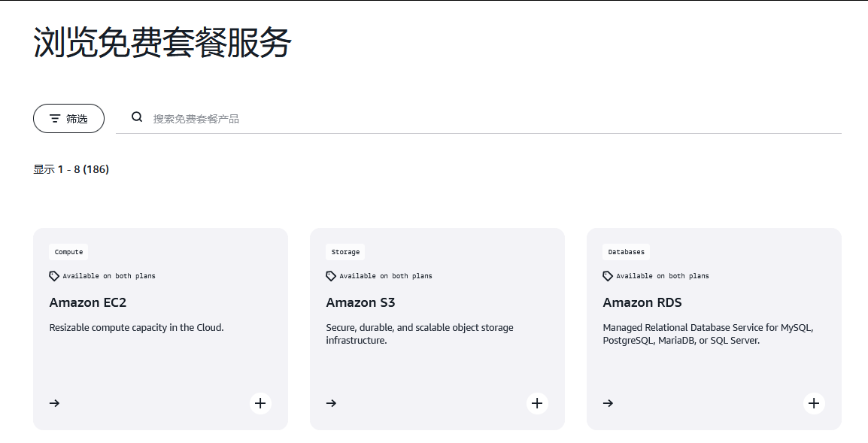The width and height of the screenshot is (868, 443).
Task: Open the 筛选 filter button
Action: (x=68, y=119)
